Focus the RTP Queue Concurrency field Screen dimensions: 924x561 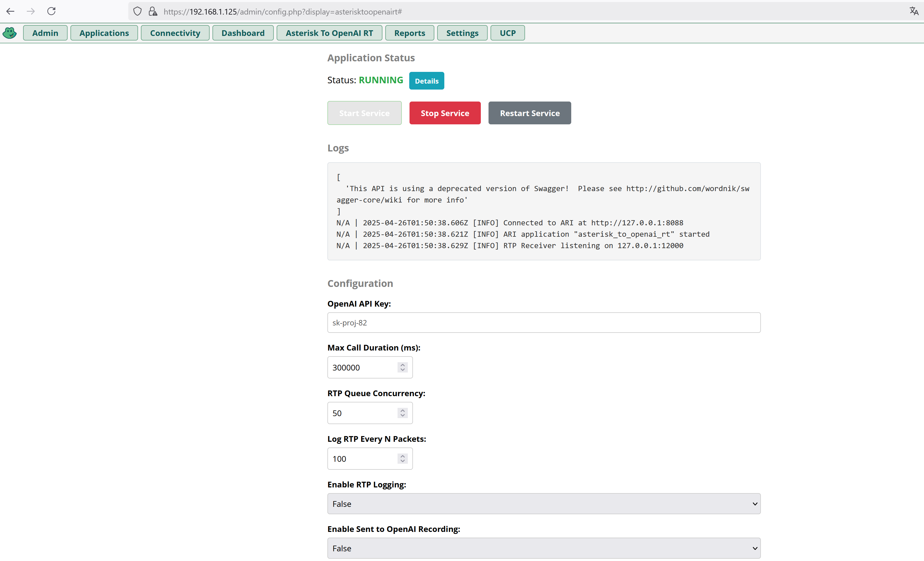pos(370,413)
